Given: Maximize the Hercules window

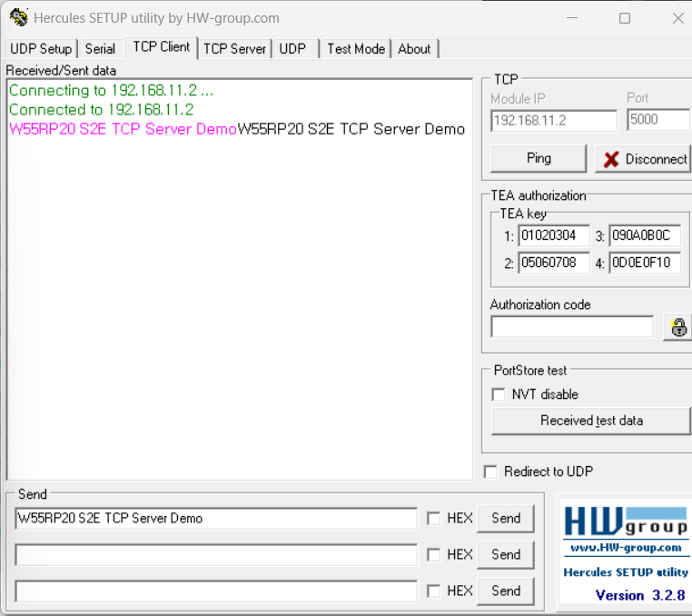Looking at the screenshot, I should coord(625,18).
